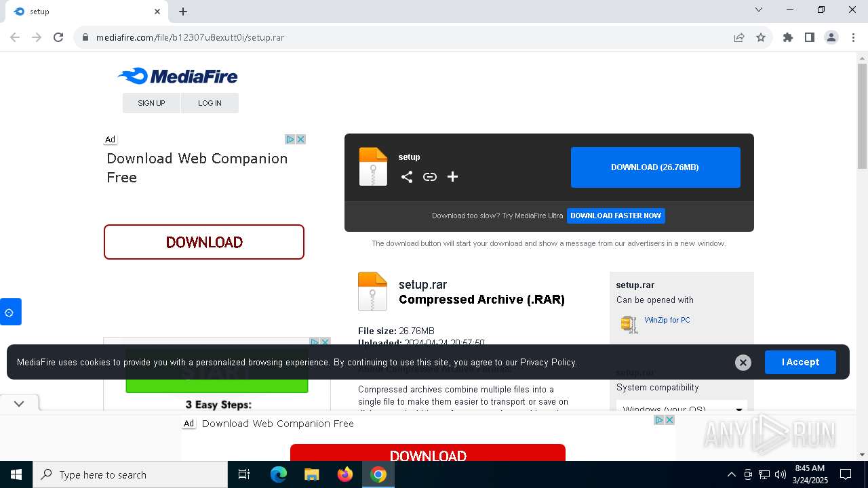Share this page via address bar icon
The width and height of the screenshot is (868, 488).
pyautogui.click(x=739, y=37)
